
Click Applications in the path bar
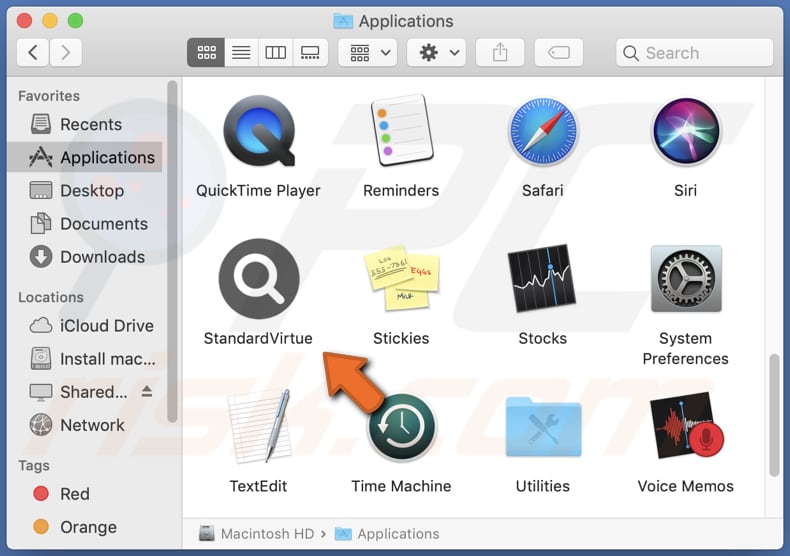[x=387, y=534]
